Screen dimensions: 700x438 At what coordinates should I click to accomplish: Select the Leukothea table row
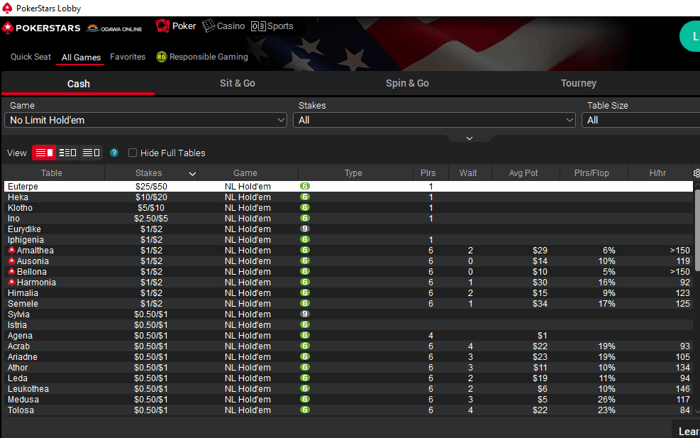coord(348,389)
